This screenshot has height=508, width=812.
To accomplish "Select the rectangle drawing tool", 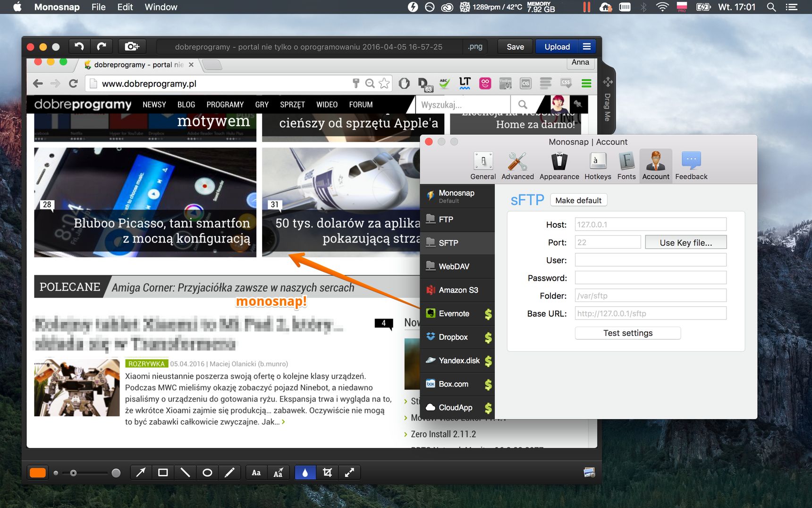I will [x=163, y=473].
